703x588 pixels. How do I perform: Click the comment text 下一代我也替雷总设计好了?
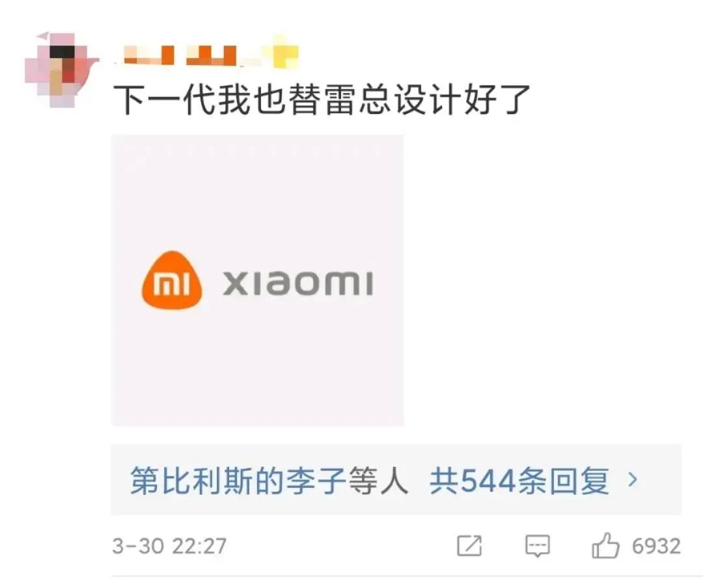tap(322, 99)
